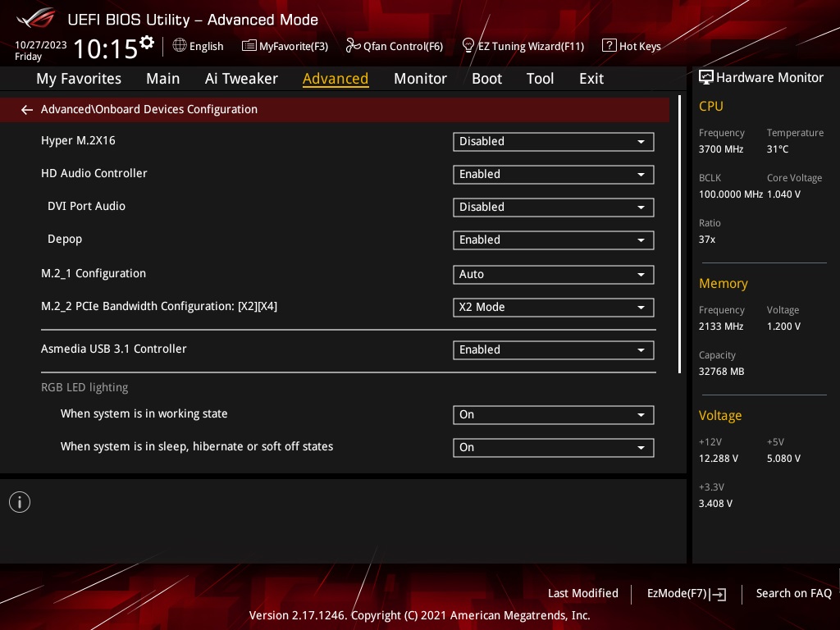Open the M.2_1 Configuration dropdown
Screen dimensions: 840x630
(x=554, y=274)
